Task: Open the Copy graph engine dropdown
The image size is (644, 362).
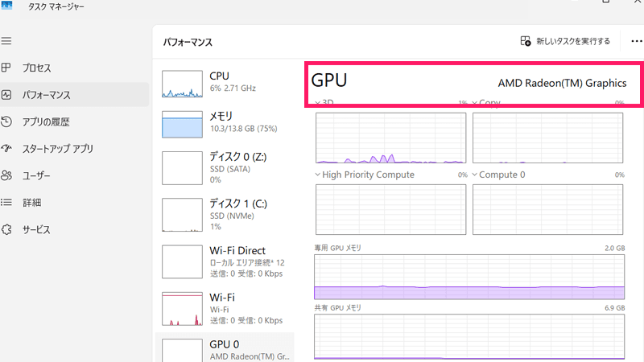Action: (474, 104)
